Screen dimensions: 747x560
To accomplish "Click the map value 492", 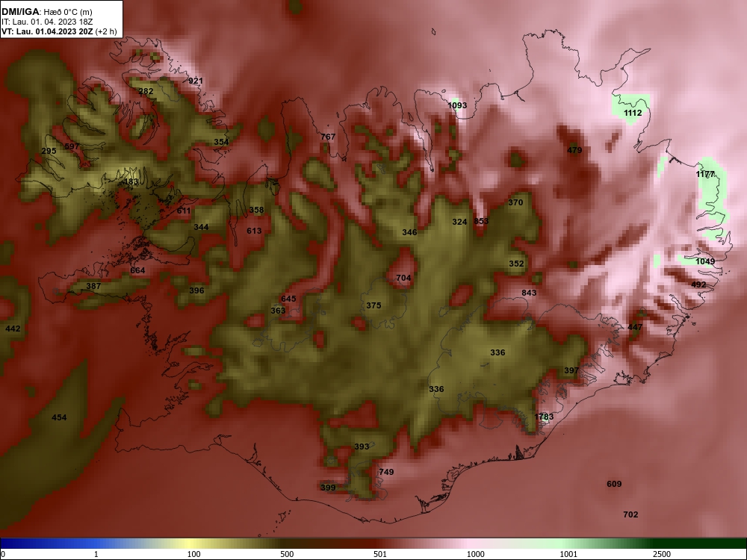I will pyautogui.click(x=698, y=284).
